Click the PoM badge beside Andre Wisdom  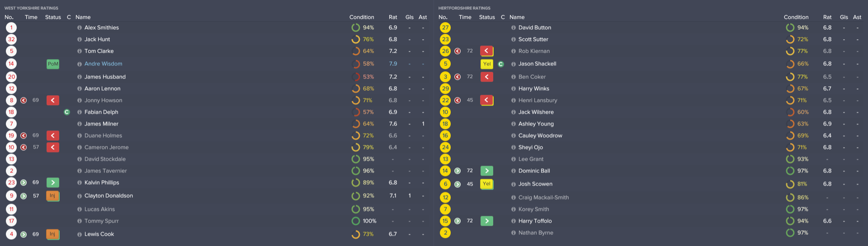click(53, 64)
